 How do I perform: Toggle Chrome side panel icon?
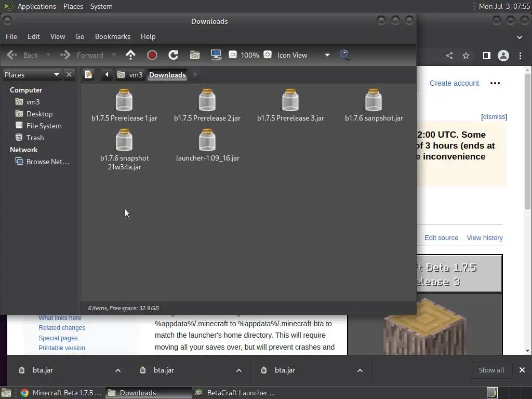(x=486, y=56)
